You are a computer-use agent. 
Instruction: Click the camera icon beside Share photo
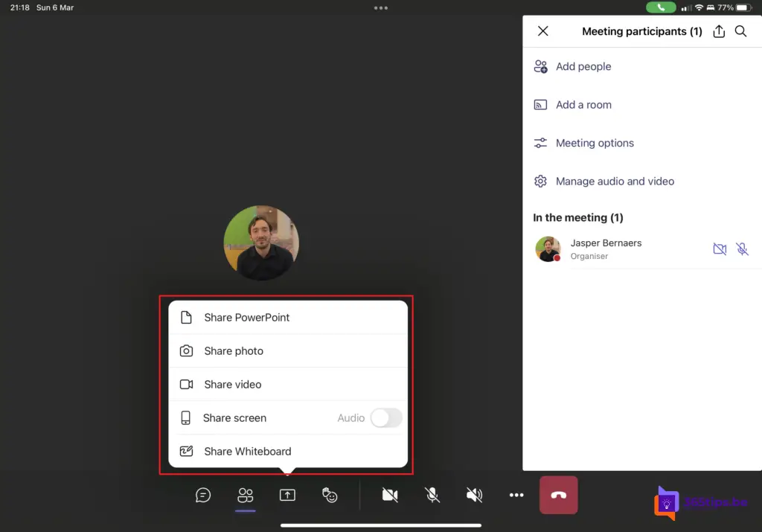click(x=186, y=350)
